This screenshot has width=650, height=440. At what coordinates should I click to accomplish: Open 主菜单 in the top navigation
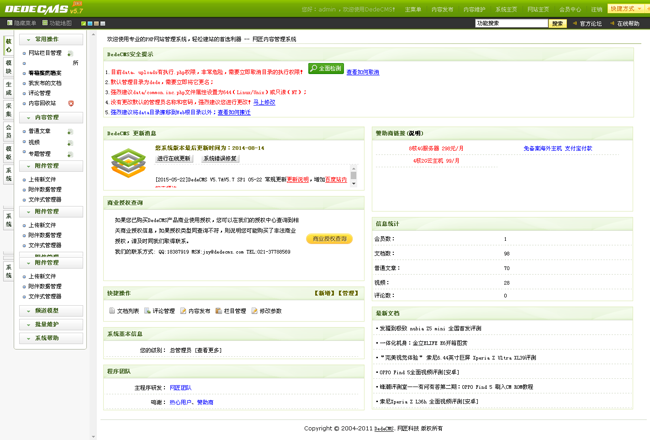[413, 9]
